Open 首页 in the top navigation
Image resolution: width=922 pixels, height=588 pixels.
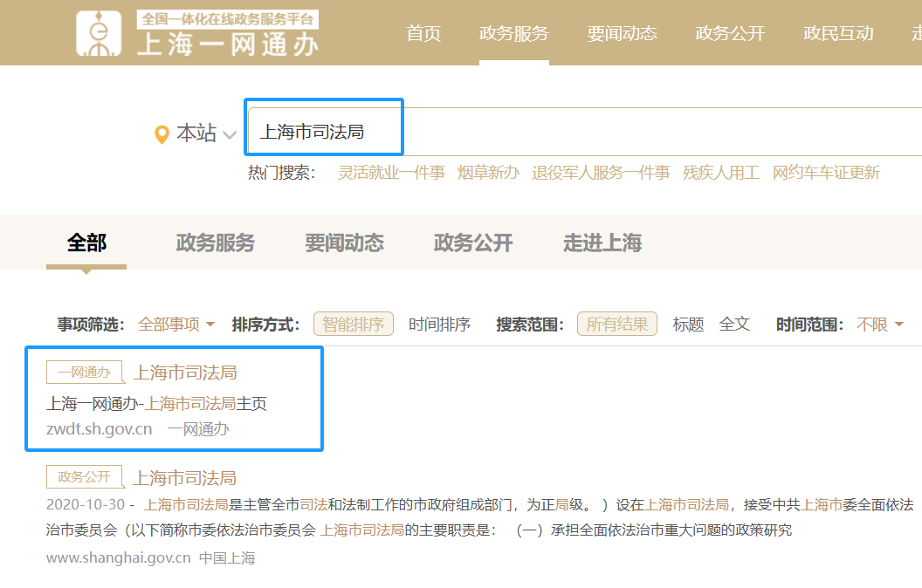(x=423, y=34)
